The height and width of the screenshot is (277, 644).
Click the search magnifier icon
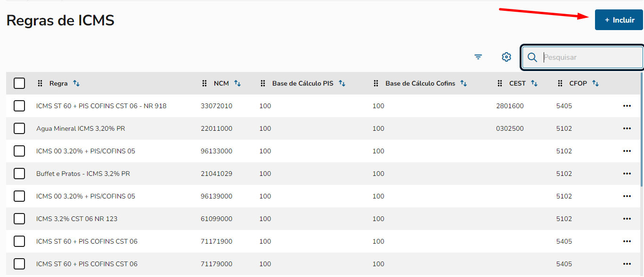click(532, 57)
